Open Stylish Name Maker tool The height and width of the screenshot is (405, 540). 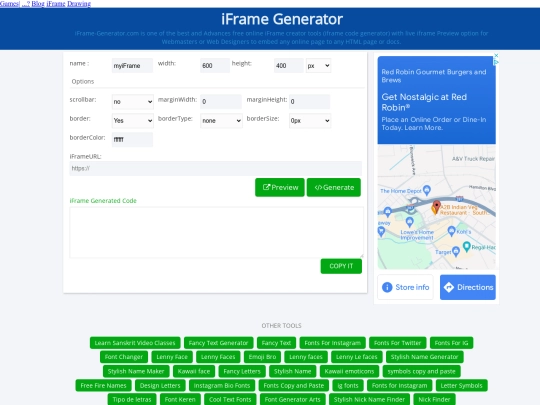coord(136,371)
